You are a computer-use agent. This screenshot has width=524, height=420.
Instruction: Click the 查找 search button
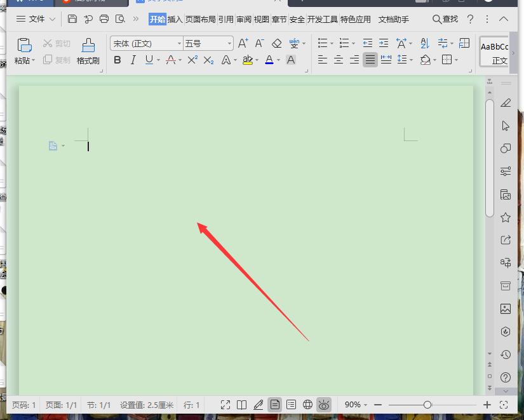click(x=445, y=19)
